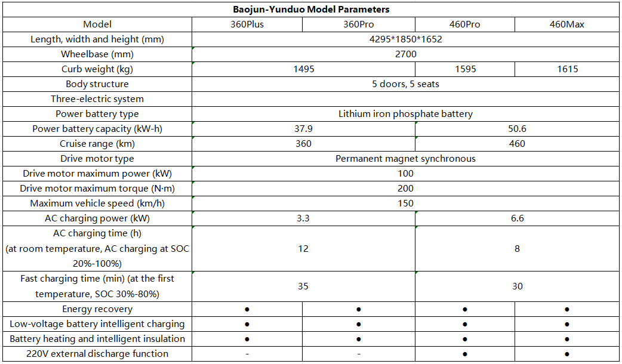The width and height of the screenshot is (622, 364).
Task: Select the '460Pro' column header
Action: (x=465, y=24)
